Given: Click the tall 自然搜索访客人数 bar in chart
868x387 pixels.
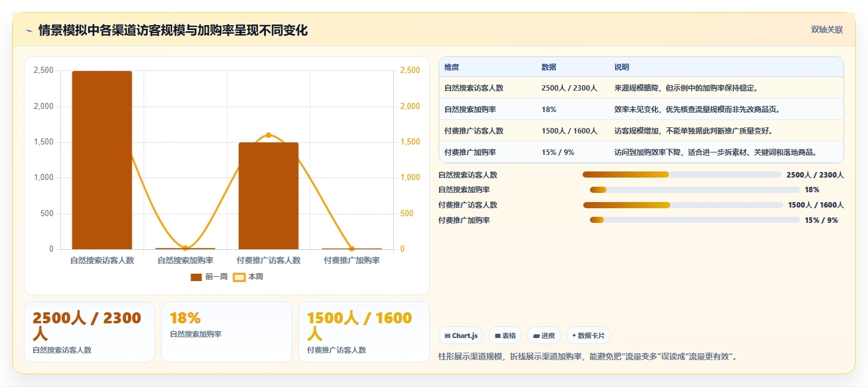Looking at the screenshot, I should pos(102,160).
